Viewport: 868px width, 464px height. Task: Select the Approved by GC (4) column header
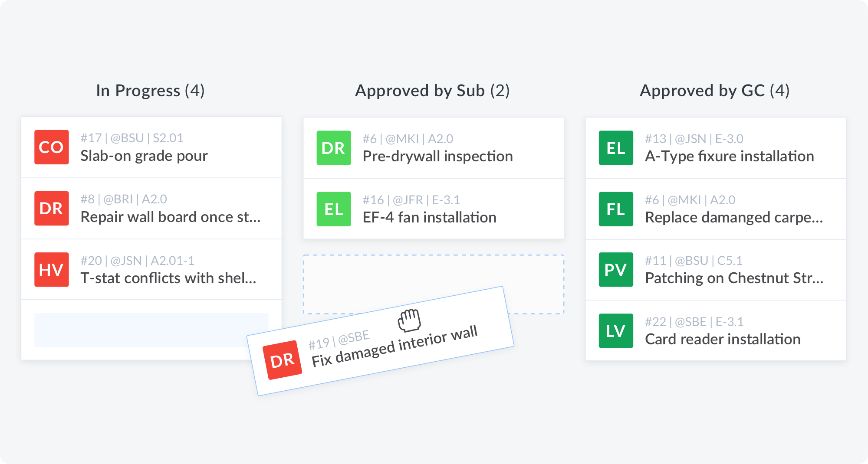click(714, 91)
